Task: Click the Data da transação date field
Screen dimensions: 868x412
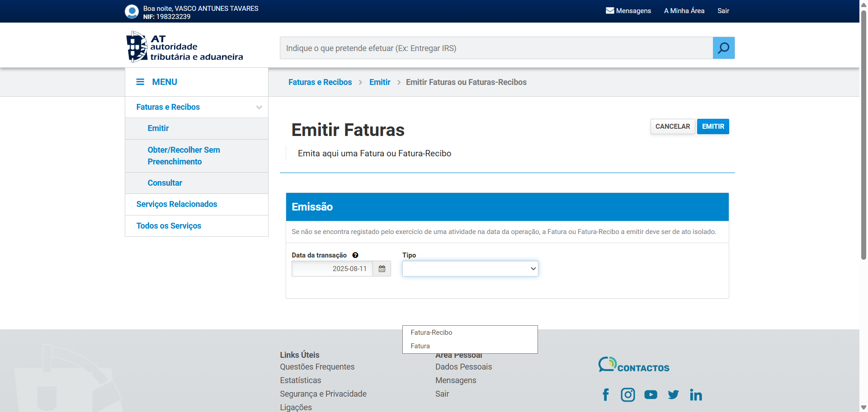Action: (x=332, y=269)
